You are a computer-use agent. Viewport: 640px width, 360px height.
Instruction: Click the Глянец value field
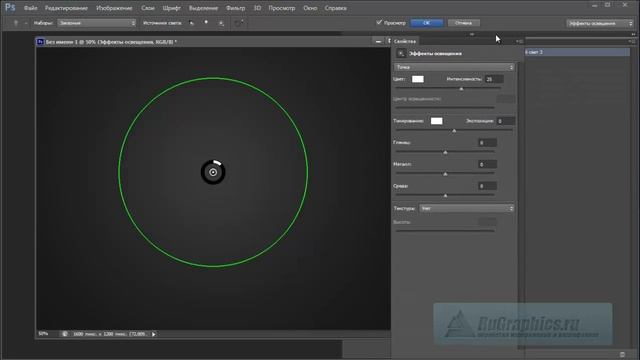tap(487, 142)
